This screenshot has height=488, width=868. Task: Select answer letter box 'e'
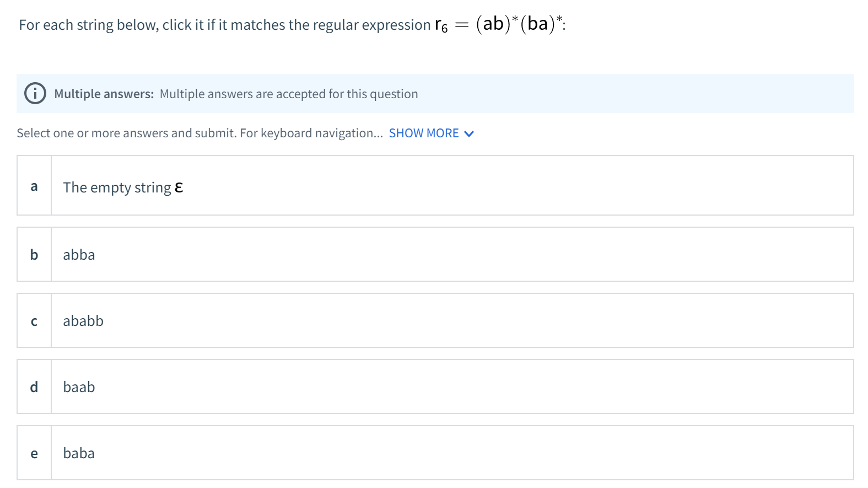[34, 453]
